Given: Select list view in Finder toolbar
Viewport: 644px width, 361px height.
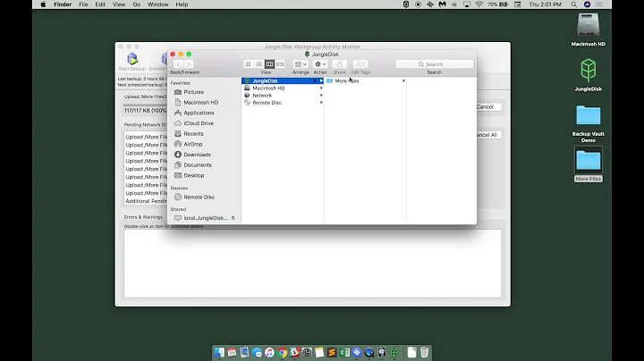Looking at the screenshot, I should pos(258,64).
